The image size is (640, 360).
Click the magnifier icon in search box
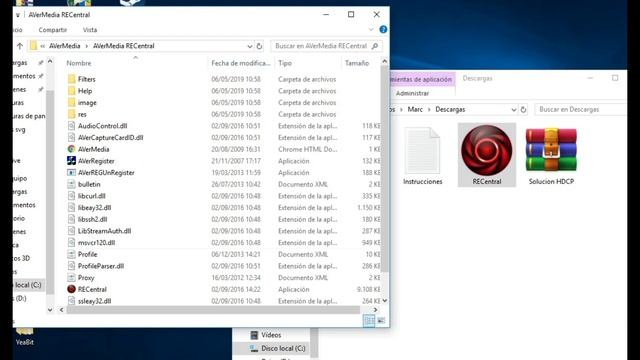point(375,46)
